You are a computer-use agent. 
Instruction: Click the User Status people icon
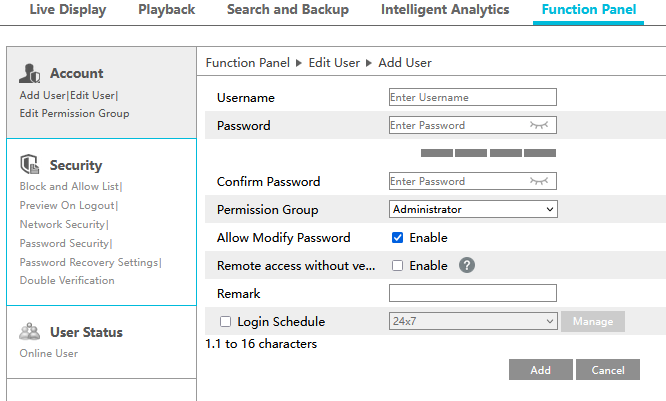click(x=30, y=332)
